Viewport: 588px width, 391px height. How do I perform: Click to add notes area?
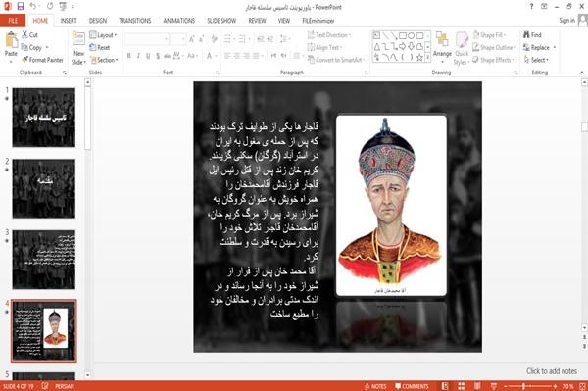point(552,371)
